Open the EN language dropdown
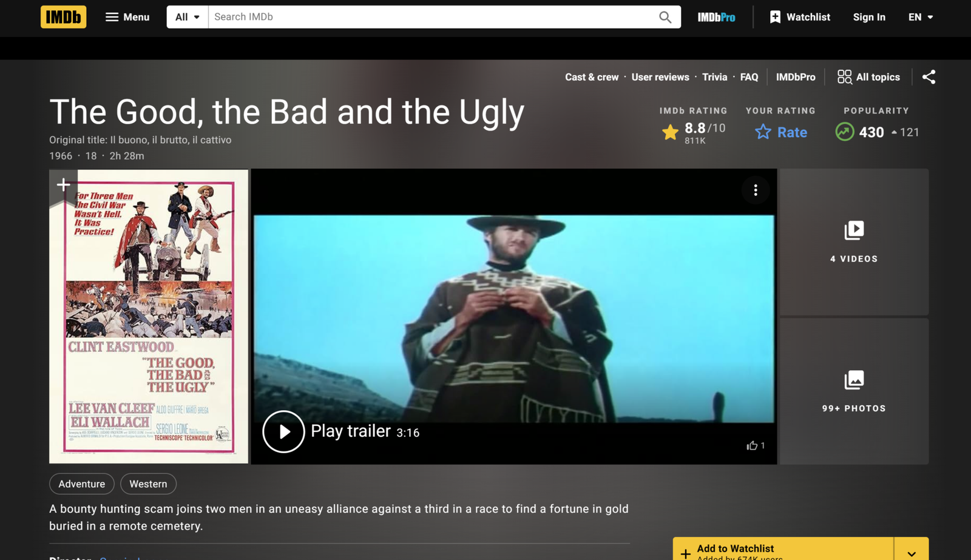This screenshot has height=560, width=971. coord(920,17)
